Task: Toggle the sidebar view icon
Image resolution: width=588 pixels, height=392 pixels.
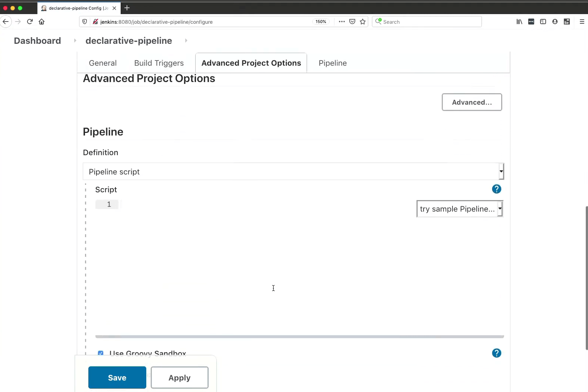Action: click(x=543, y=22)
